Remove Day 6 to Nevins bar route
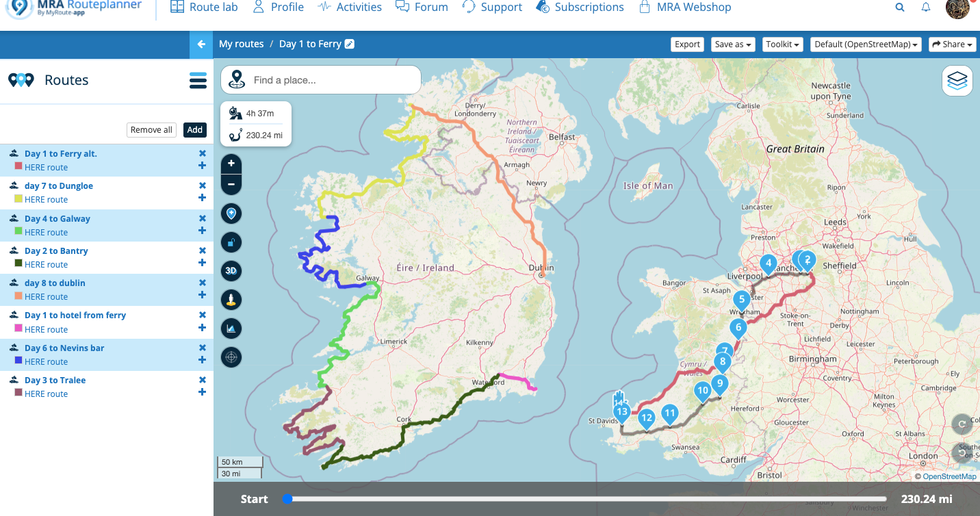 tap(202, 348)
